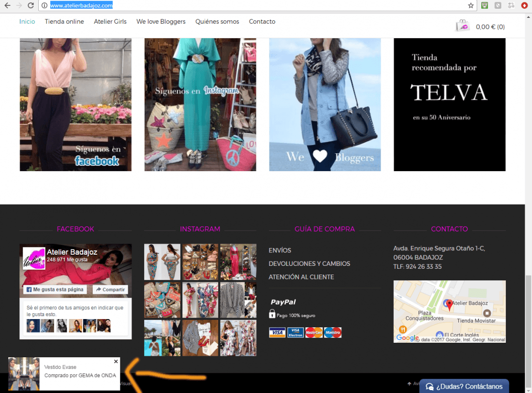This screenshot has width=532, height=393.
Task: Go to Atelier Girls page
Action: [x=110, y=21]
